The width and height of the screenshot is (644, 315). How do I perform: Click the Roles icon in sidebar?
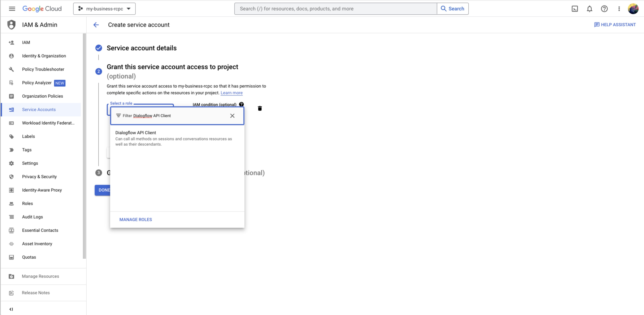pyautogui.click(x=11, y=203)
